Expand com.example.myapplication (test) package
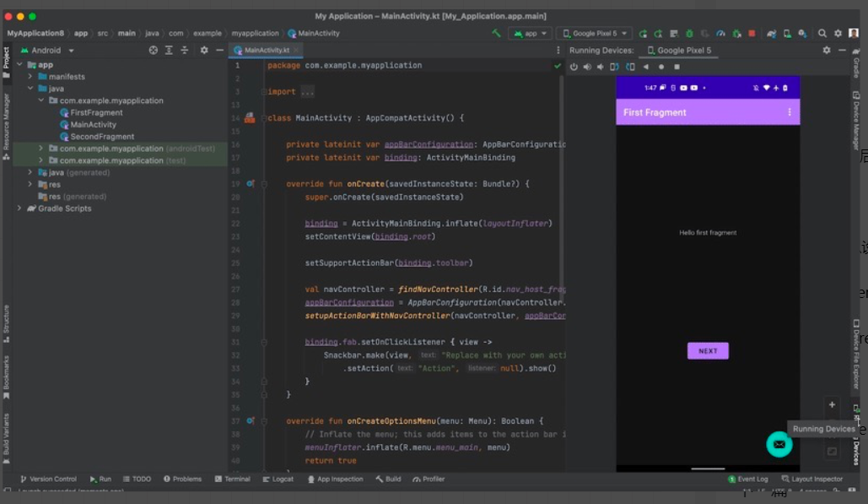 pos(41,160)
